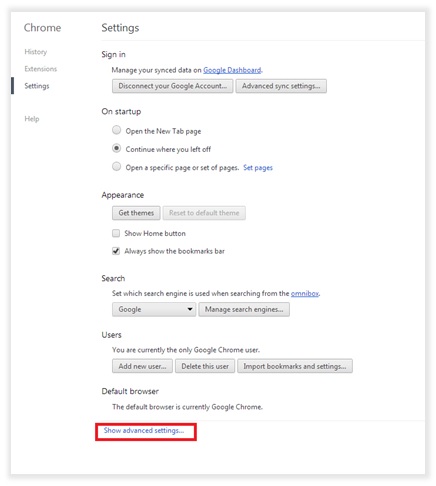This screenshot has width=436, height=486.
Task: Click Add new user button
Action: tap(142, 366)
